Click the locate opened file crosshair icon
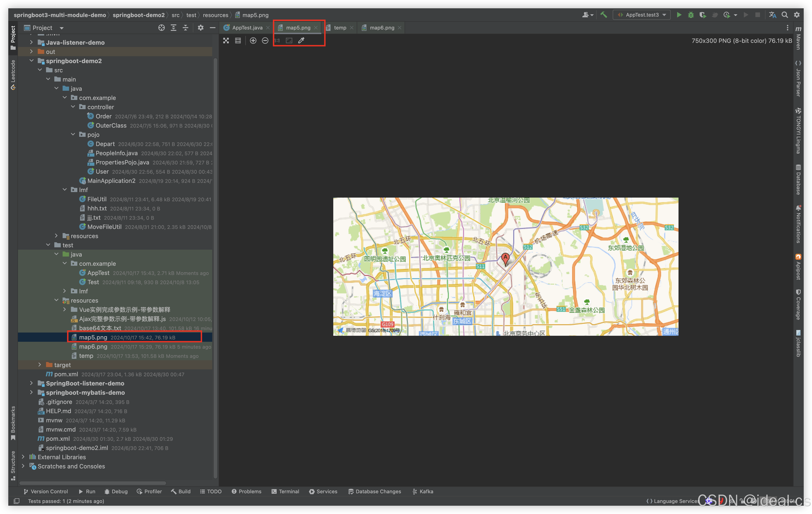This screenshot has width=812, height=514. pyautogui.click(x=162, y=28)
